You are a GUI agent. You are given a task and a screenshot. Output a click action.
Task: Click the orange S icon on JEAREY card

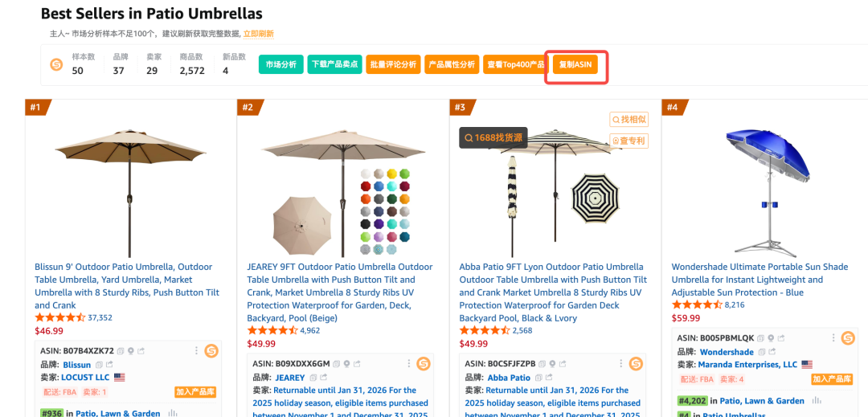424,363
